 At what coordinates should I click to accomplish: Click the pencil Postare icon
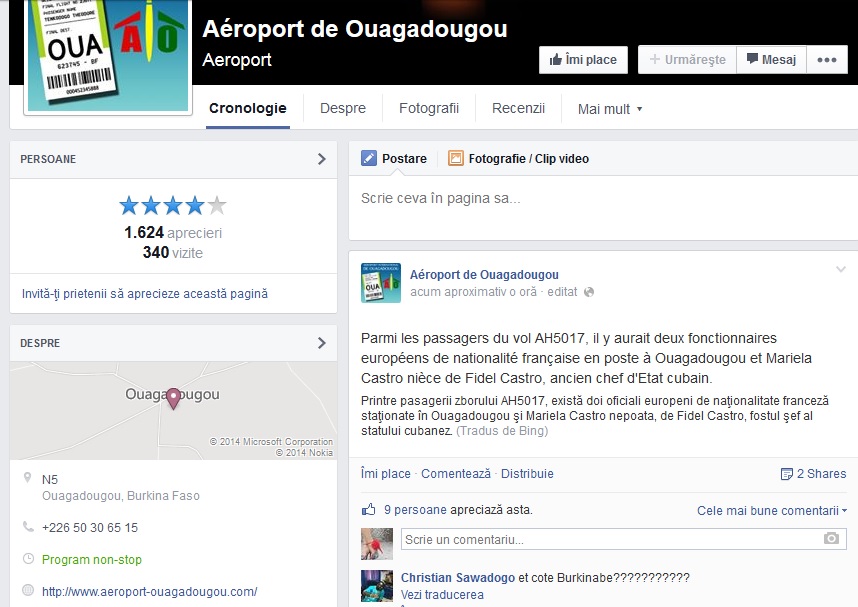coord(369,158)
